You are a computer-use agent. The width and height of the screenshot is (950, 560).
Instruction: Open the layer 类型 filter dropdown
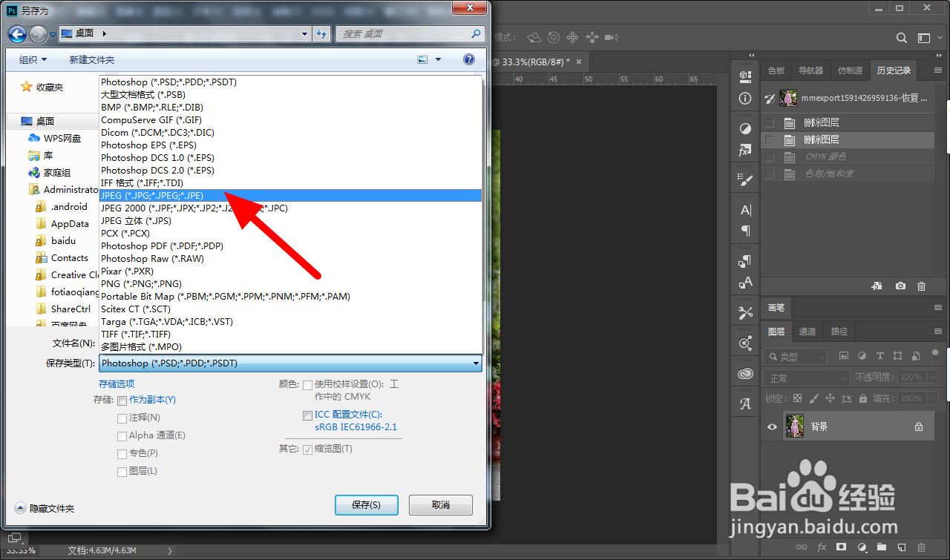click(796, 357)
